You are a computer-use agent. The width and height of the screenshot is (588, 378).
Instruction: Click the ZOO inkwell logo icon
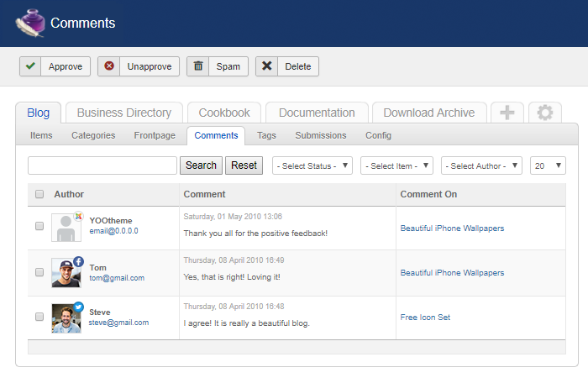tap(30, 23)
